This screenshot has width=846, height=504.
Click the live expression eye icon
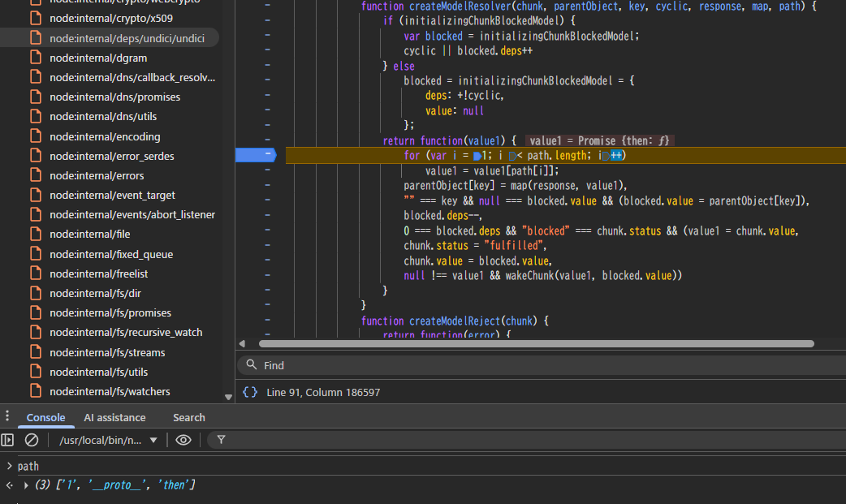(183, 440)
